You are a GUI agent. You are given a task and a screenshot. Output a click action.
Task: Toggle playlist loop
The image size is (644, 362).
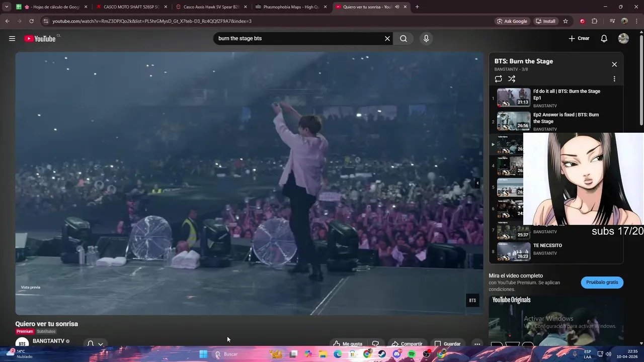498,79
